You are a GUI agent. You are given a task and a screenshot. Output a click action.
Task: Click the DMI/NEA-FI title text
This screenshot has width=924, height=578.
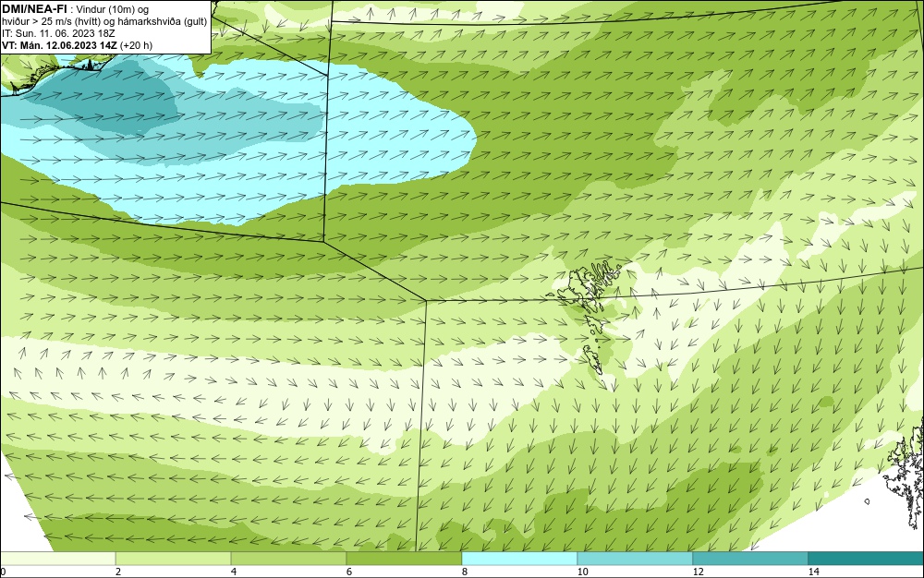(34, 9)
